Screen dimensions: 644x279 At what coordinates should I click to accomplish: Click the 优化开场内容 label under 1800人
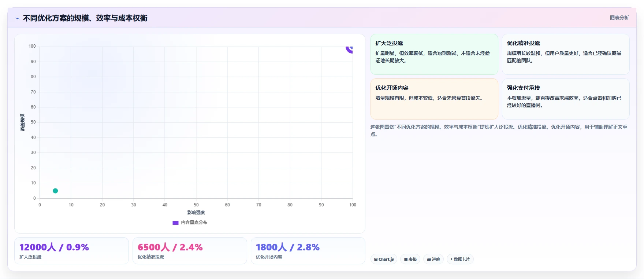pyautogui.click(x=269, y=257)
